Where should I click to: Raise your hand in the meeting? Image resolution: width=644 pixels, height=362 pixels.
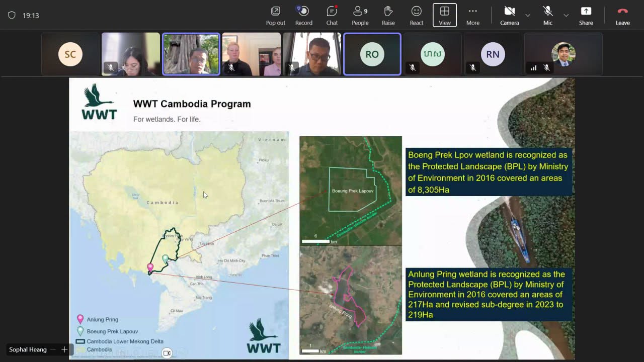tap(388, 16)
